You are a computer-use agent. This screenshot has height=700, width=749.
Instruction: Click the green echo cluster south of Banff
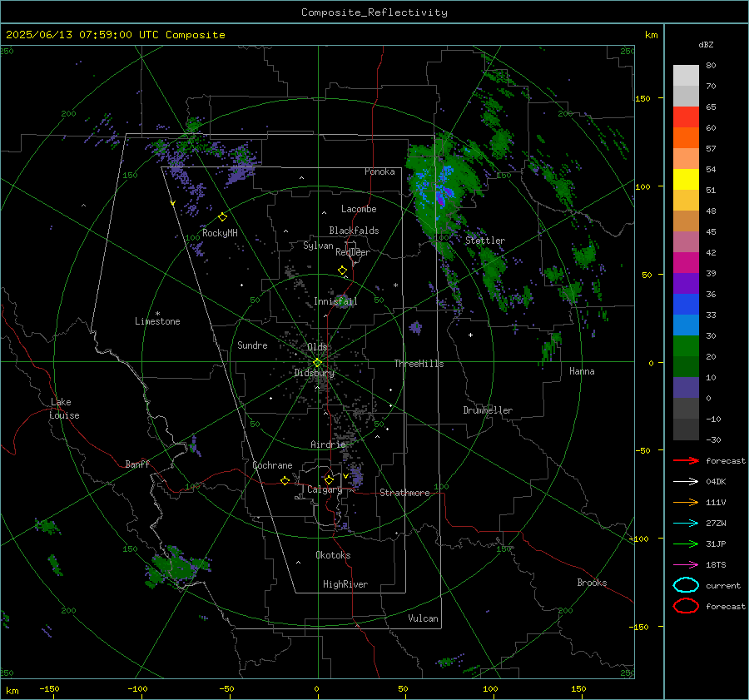pos(176,568)
